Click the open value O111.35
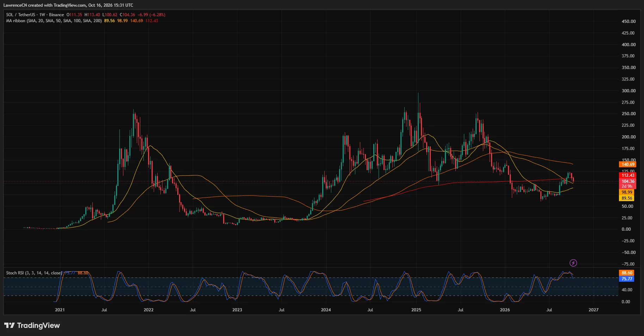This screenshot has height=336, width=644. coord(74,15)
